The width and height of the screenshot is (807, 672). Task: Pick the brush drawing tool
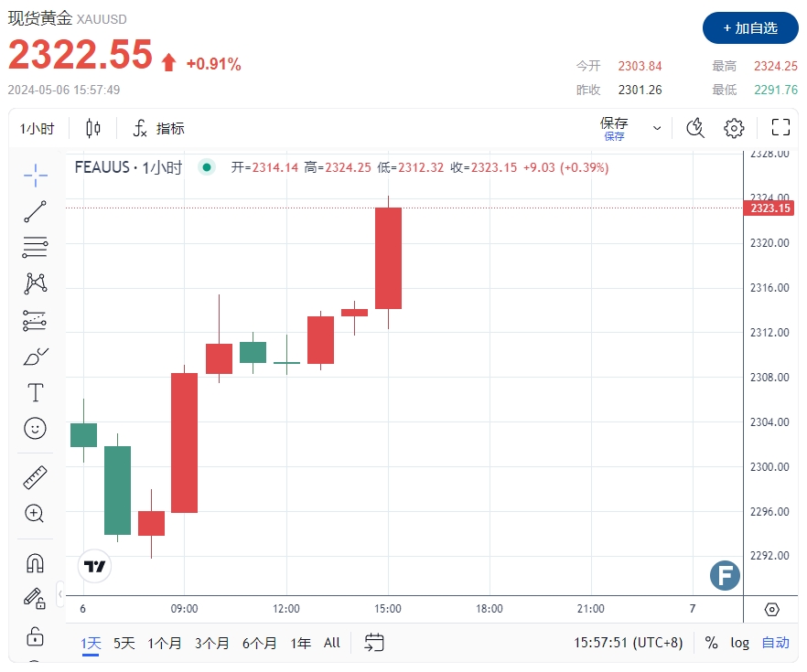click(x=35, y=356)
